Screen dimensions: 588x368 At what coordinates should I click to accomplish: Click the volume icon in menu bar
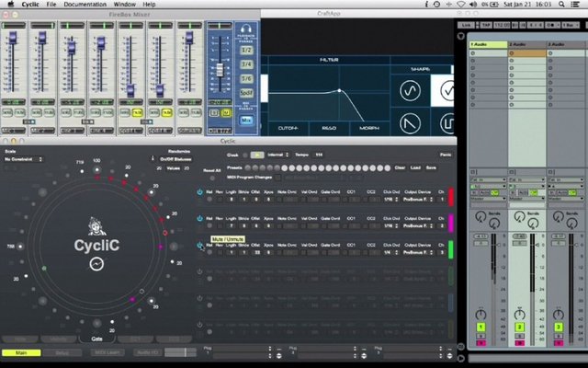pos(473,4)
